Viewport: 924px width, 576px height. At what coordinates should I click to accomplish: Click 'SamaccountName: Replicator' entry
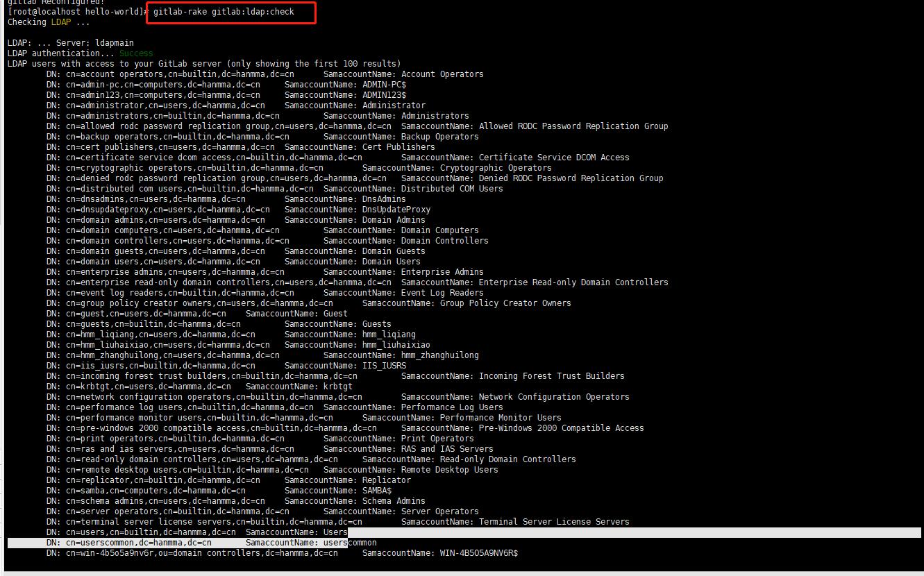(348, 480)
